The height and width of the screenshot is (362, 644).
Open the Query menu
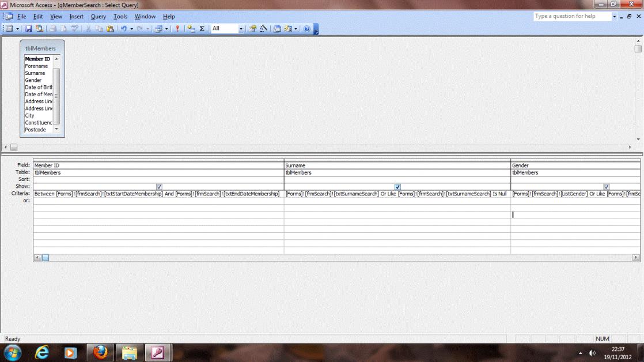pyautogui.click(x=98, y=17)
